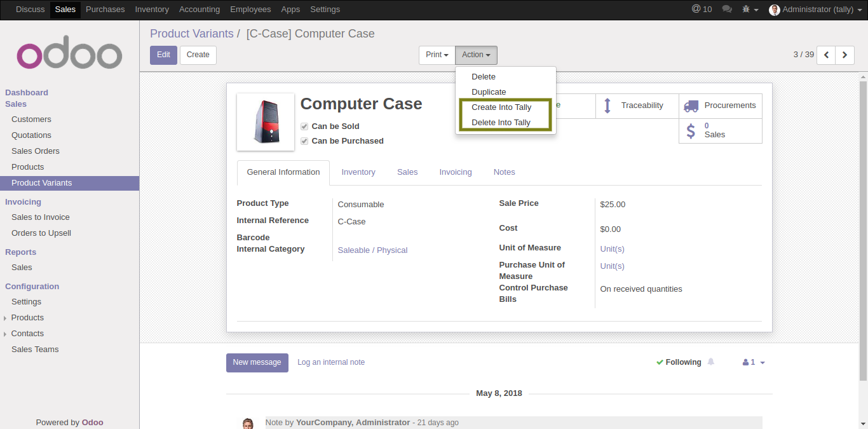Click the Traceability arrows icon
This screenshot has height=429, width=868.
[607, 106]
